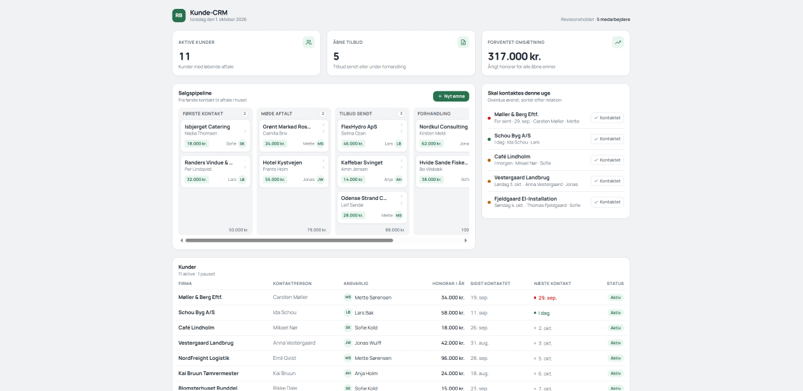
Task: Click SK avatar on Isbjerget Catering card
Action: coord(242,144)
